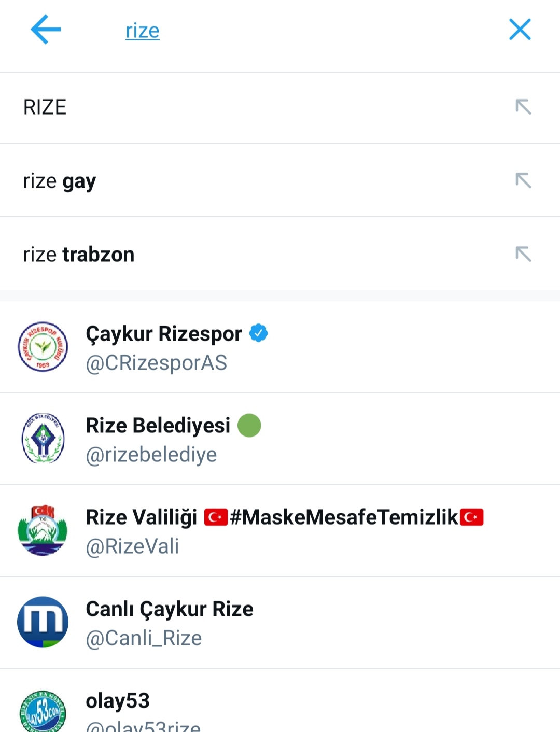Open Rize Belediyesi logo avatar

[43, 439]
